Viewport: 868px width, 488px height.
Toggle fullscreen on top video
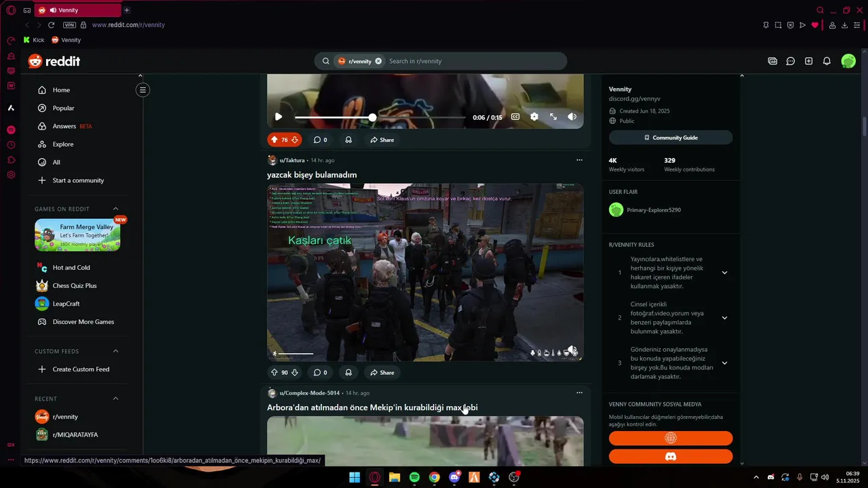click(553, 117)
